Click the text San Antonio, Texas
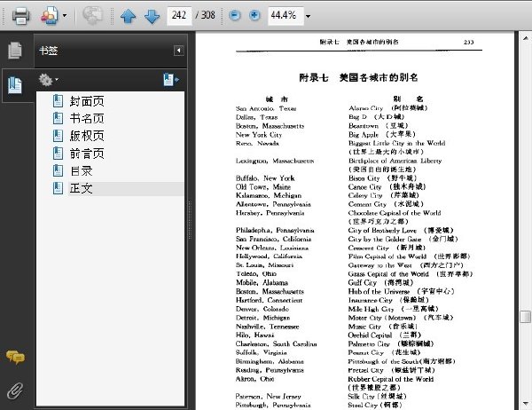The width and height of the screenshot is (532, 410). (266, 108)
